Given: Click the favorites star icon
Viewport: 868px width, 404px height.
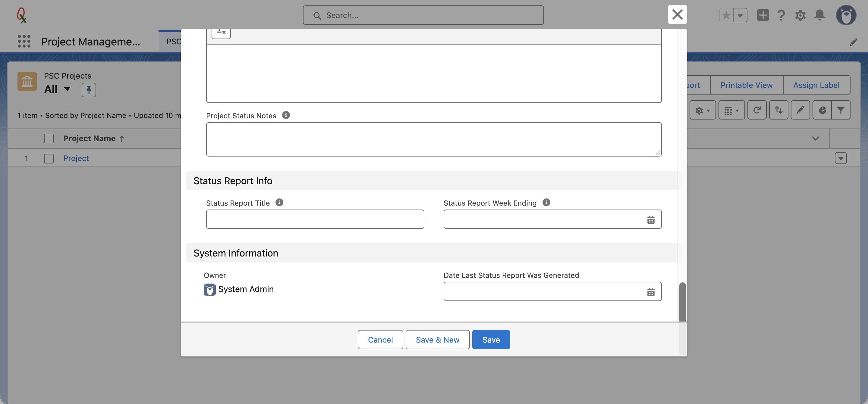Looking at the screenshot, I should tap(726, 15).
